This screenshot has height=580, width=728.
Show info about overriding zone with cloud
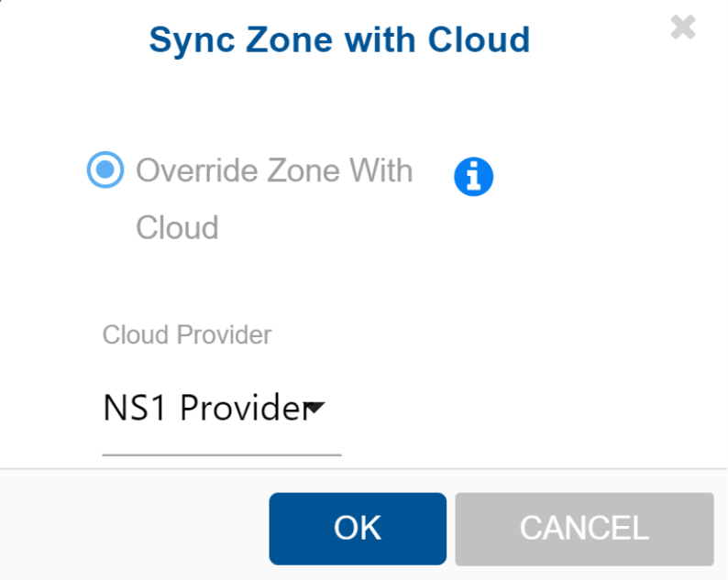[x=473, y=176]
